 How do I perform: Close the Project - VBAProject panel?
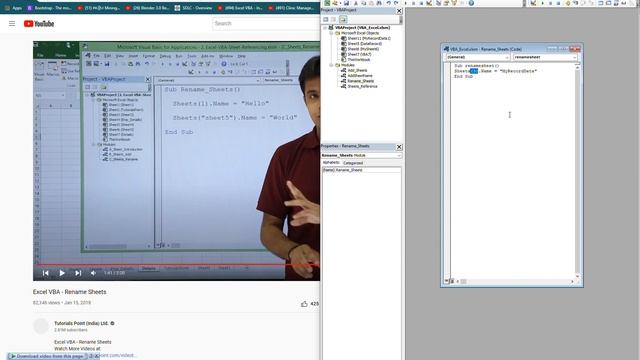(399, 11)
